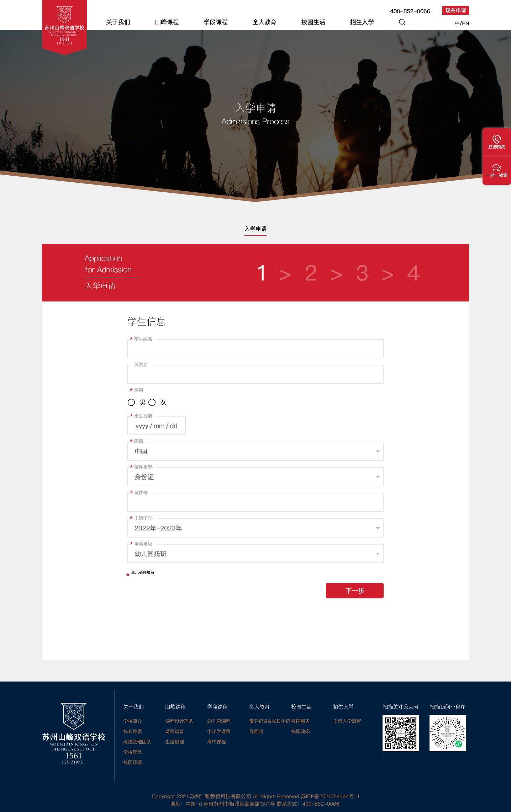Click the official account QR code

[x=400, y=733]
